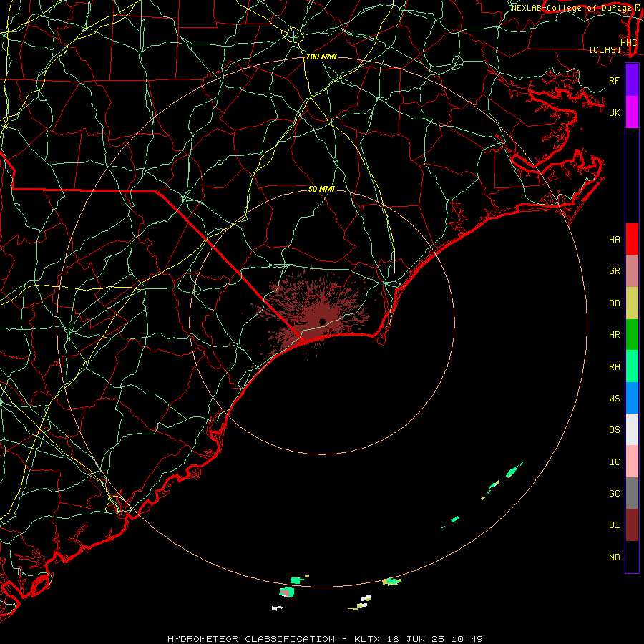Click the '[CLAS]' label
Viewport: 644px width, 644px height.
605,50
